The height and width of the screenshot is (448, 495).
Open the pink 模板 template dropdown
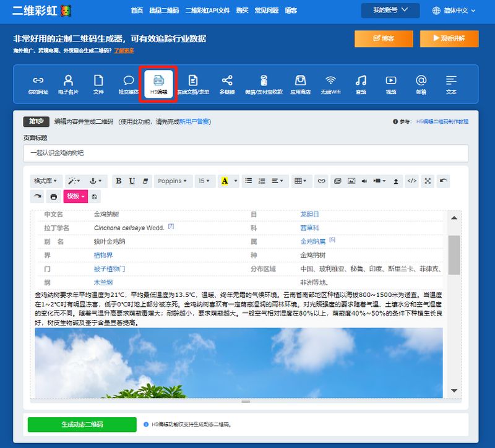pyautogui.click(x=75, y=196)
